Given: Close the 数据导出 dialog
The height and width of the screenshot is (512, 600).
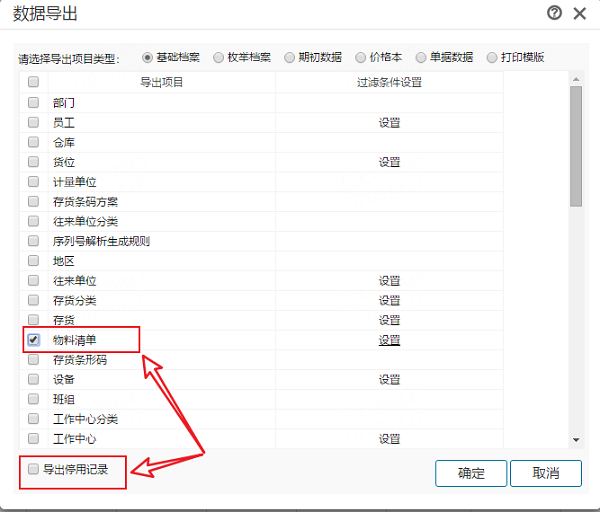Looking at the screenshot, I should (x=579, y=14).
